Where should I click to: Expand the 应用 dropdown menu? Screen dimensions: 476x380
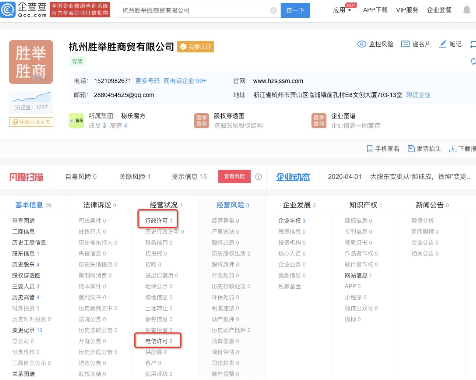pyautogui.click(x=342, y=10)
